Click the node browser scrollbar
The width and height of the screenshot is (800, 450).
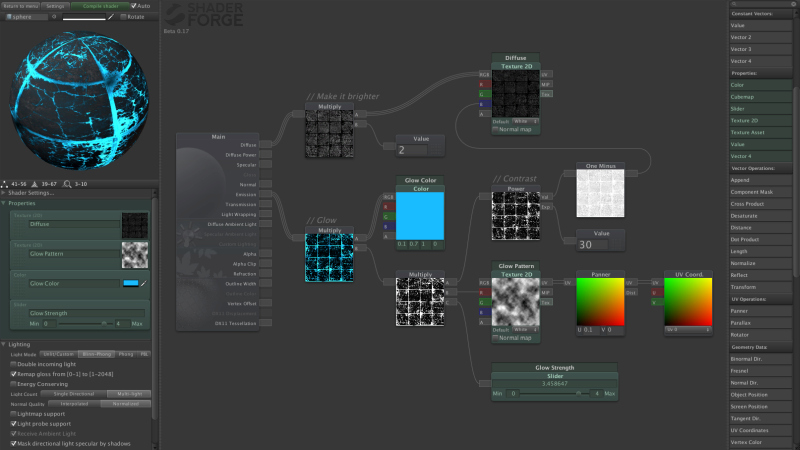coord(796,184)
